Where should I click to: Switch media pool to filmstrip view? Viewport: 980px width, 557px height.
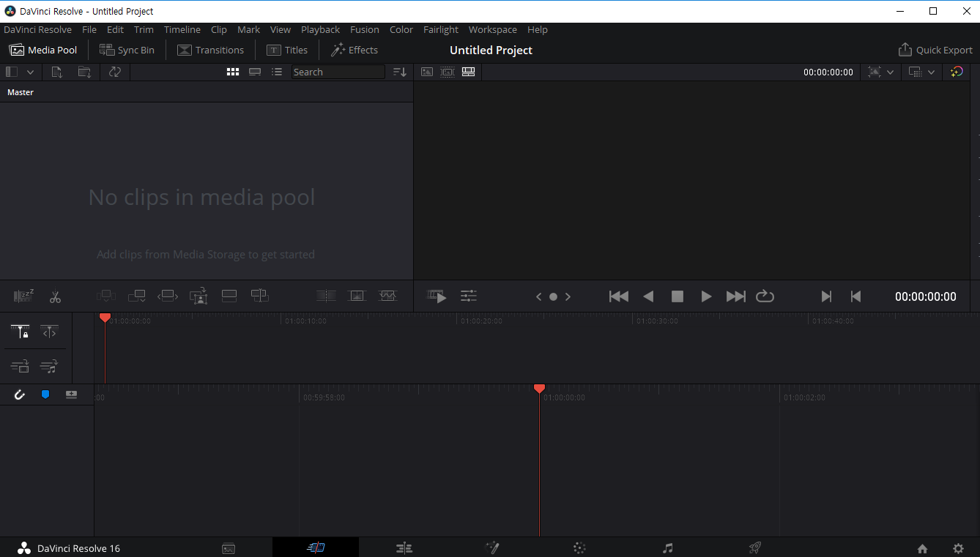(255, 72)
